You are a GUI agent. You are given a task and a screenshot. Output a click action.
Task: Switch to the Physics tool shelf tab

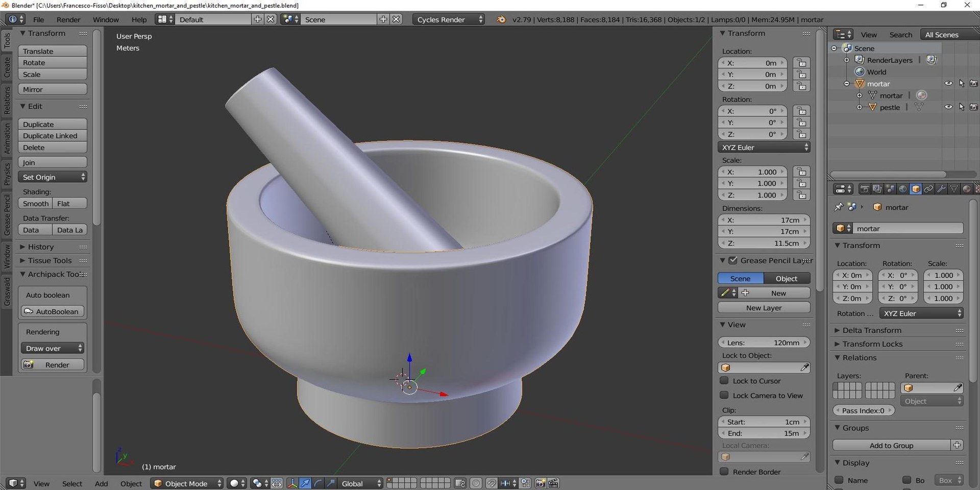(x=7, y=174)
